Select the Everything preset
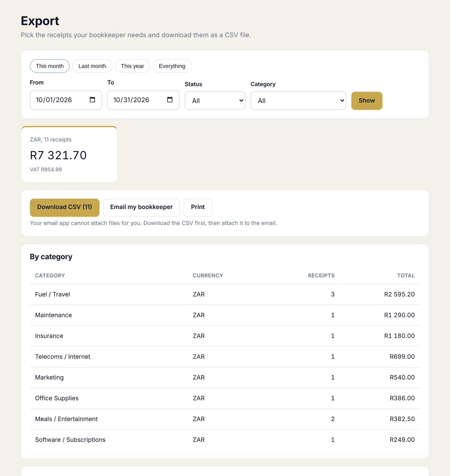This screenshot has height=476, width=450. 172,66
